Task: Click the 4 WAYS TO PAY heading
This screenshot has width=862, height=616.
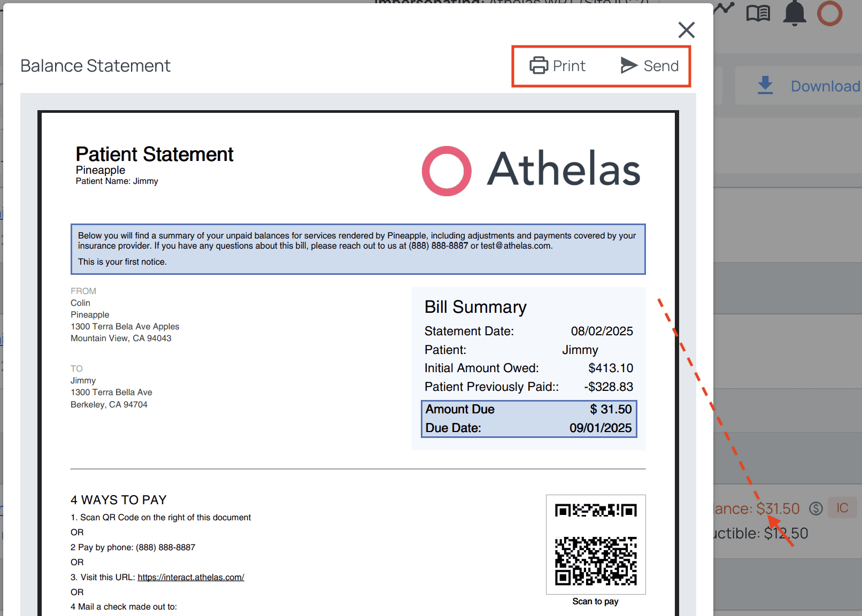Action: point(119,500)
